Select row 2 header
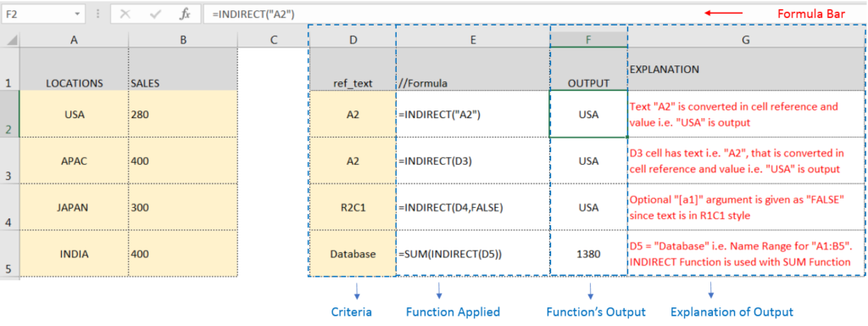The width and height of the screenshot is (868, 326). click(x=10, y=115)
